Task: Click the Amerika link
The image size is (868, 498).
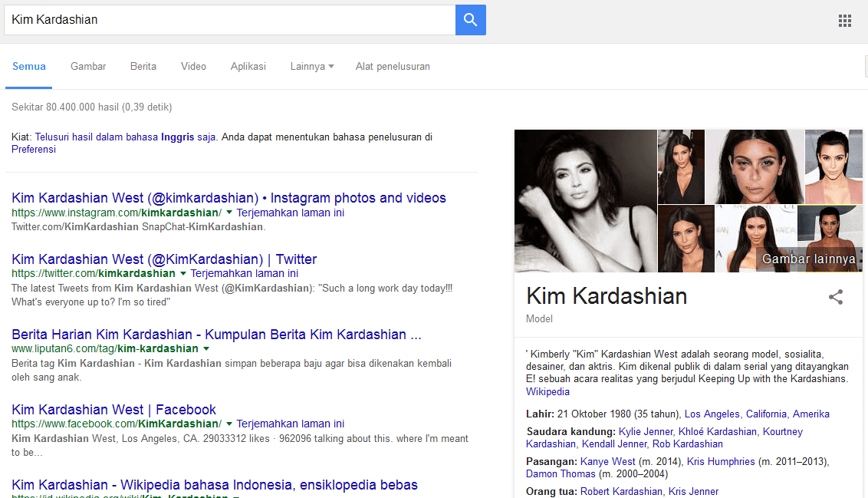Action: [811, 414]
